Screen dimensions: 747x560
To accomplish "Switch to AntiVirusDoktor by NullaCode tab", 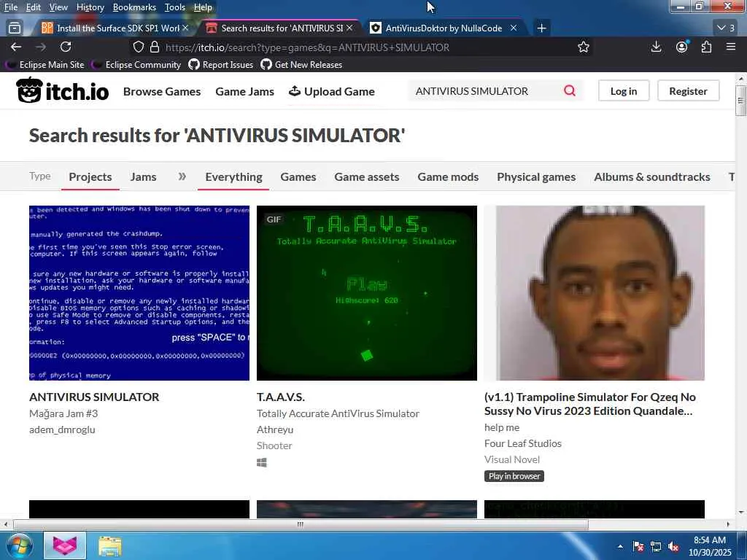I will [443, 28].
